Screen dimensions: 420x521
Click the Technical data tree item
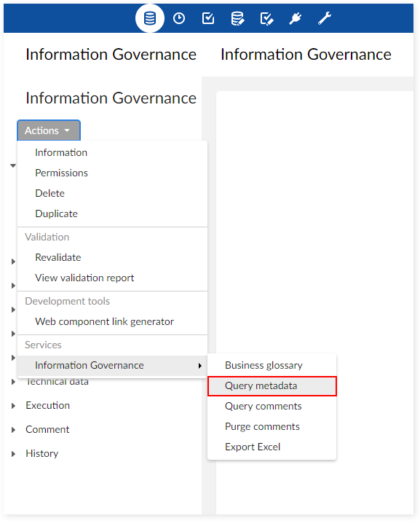(57, 382)
